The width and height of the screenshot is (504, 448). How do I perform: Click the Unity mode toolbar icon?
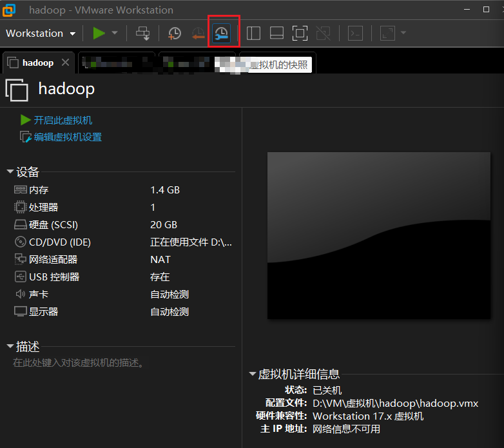pyautogui.click(x=324, y=33)
